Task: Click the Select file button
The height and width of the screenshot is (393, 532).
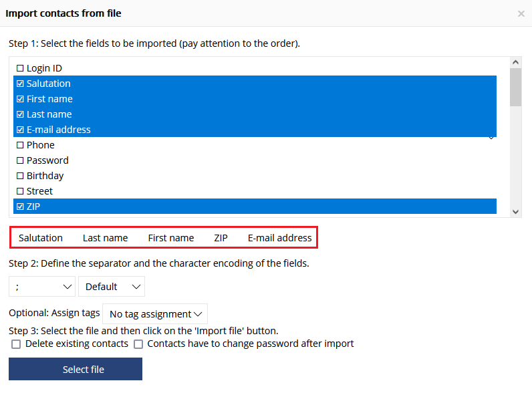Action: coord(76,369)
